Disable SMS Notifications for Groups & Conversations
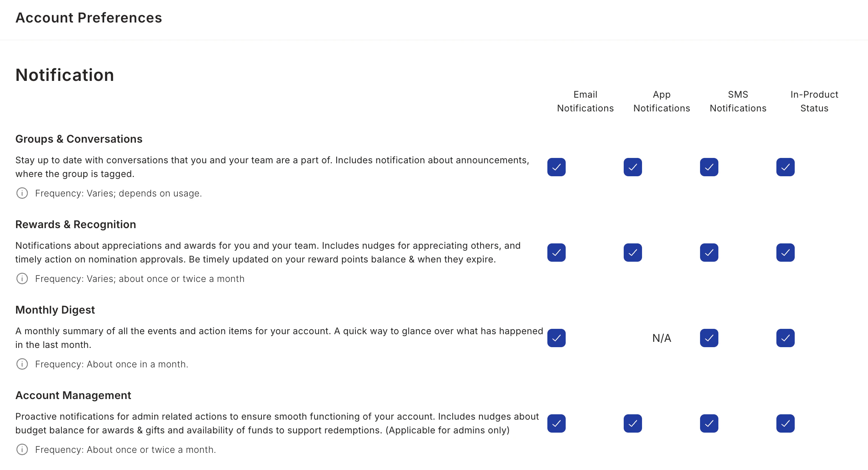 point(709,167)
